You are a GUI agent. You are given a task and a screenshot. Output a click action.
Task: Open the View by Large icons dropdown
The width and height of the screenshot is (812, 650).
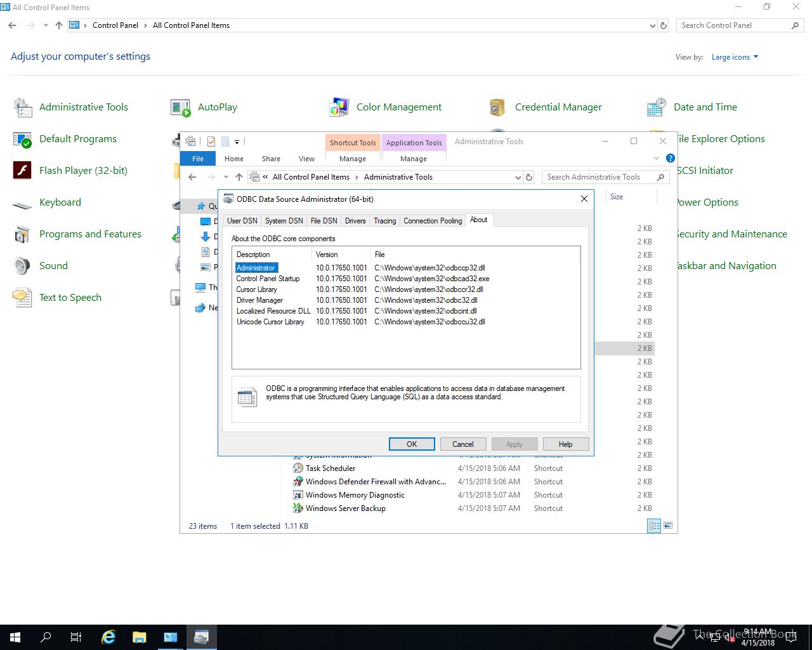[735, 57]
